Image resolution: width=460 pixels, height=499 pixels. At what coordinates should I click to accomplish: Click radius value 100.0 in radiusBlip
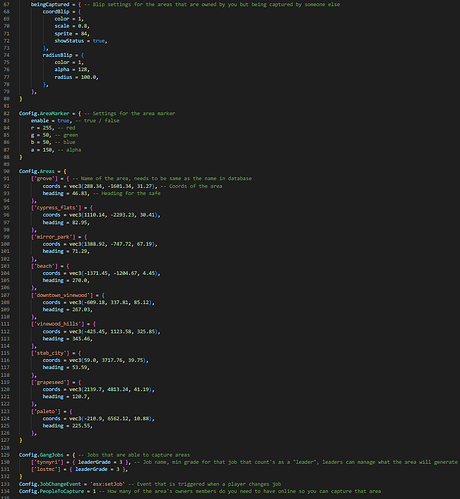[x=89, y=77]
